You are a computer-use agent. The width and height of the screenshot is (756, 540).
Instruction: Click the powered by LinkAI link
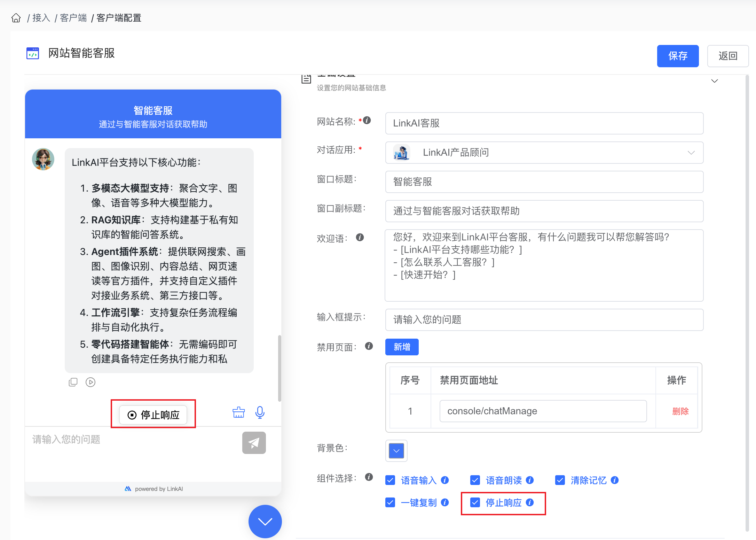[154, 489]
